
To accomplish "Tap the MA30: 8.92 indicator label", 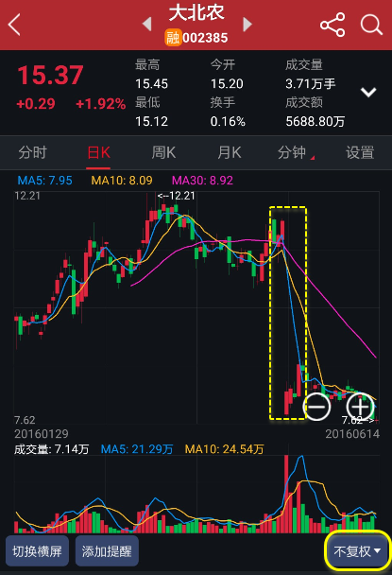I will click(202, 181).
